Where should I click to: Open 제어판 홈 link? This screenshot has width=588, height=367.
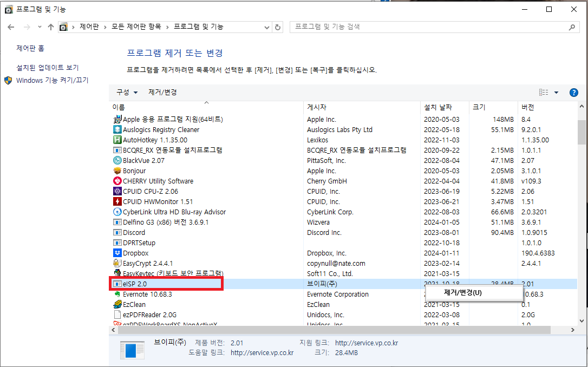[30, 48]
